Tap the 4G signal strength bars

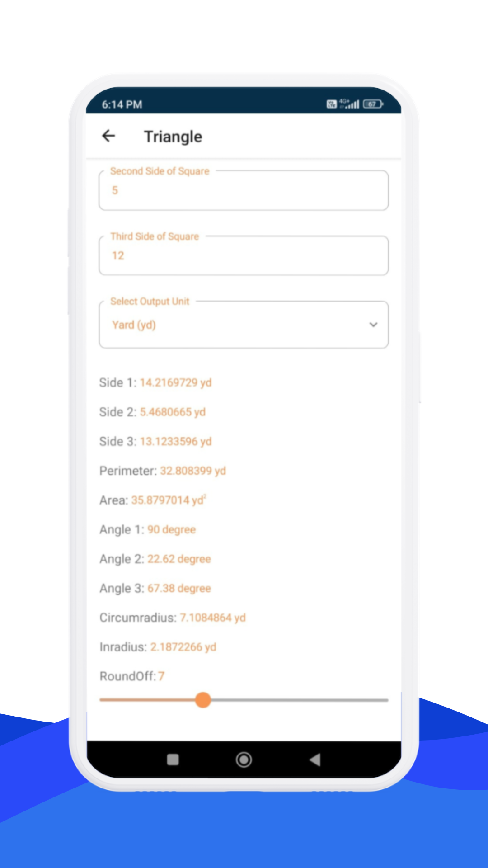point(351,104)
